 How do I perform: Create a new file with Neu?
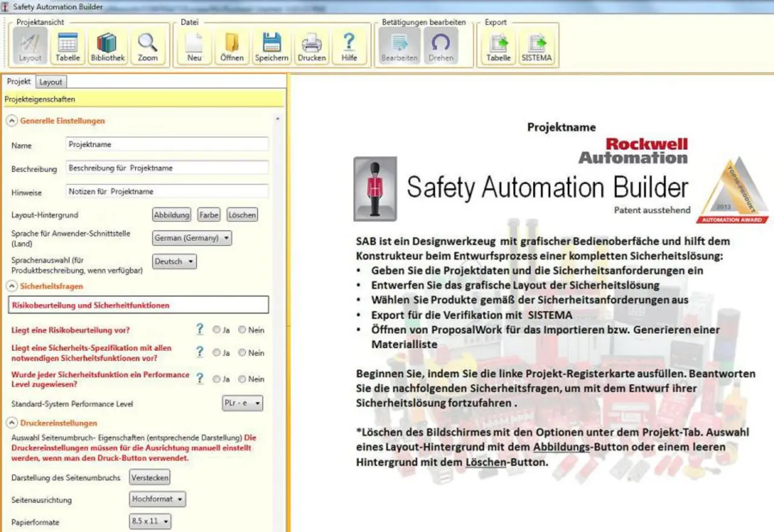[x=194, y=47]
